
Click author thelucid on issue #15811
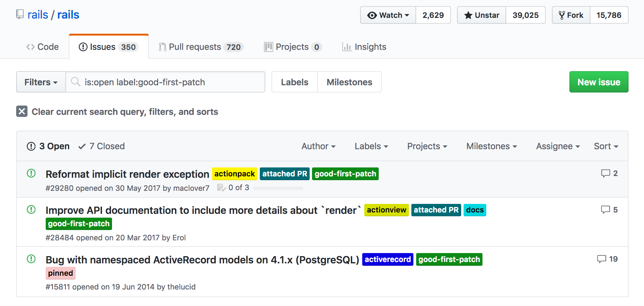pos(181,287)
